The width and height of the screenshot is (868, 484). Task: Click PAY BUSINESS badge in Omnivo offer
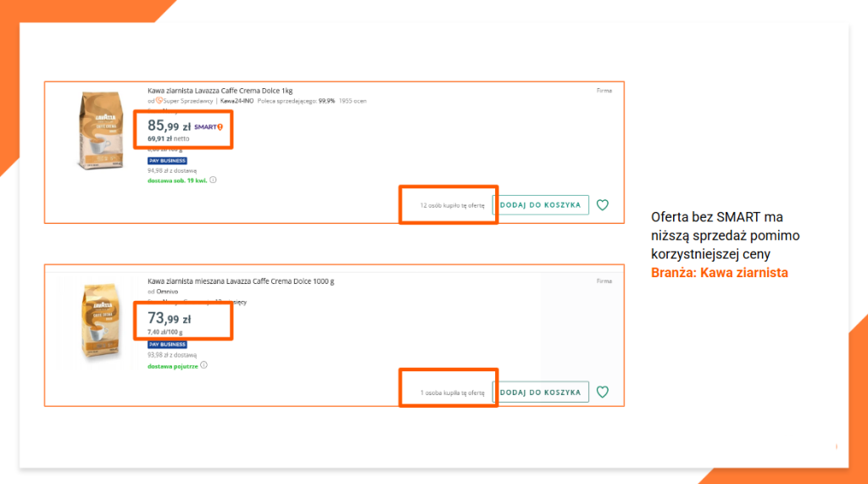click(167, 344)
